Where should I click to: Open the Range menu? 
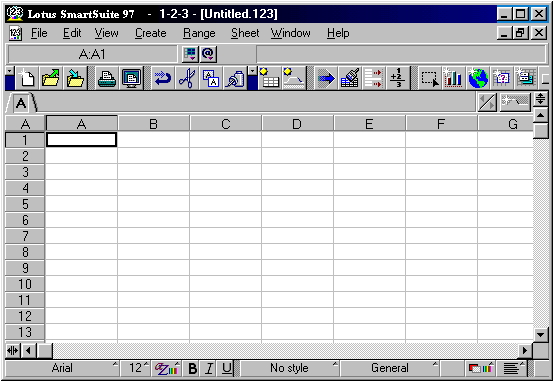click(x=199, y=33)
